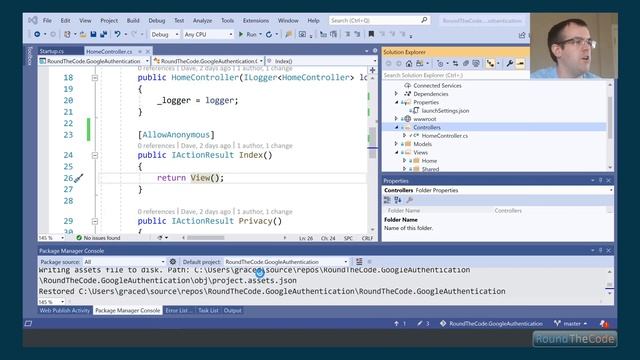Expand the wwwroot folder

tap(396, 119)
